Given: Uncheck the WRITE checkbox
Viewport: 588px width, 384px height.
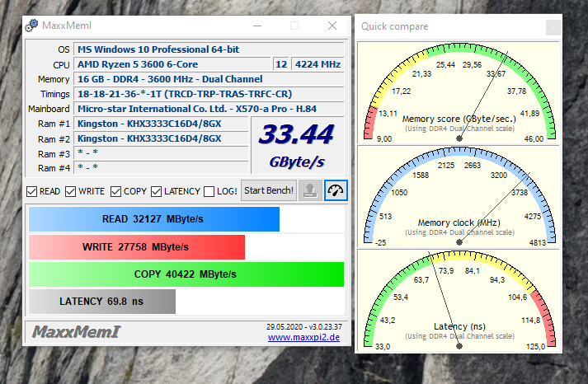Looking at the screenshot, I should click(x=70, y=191).
